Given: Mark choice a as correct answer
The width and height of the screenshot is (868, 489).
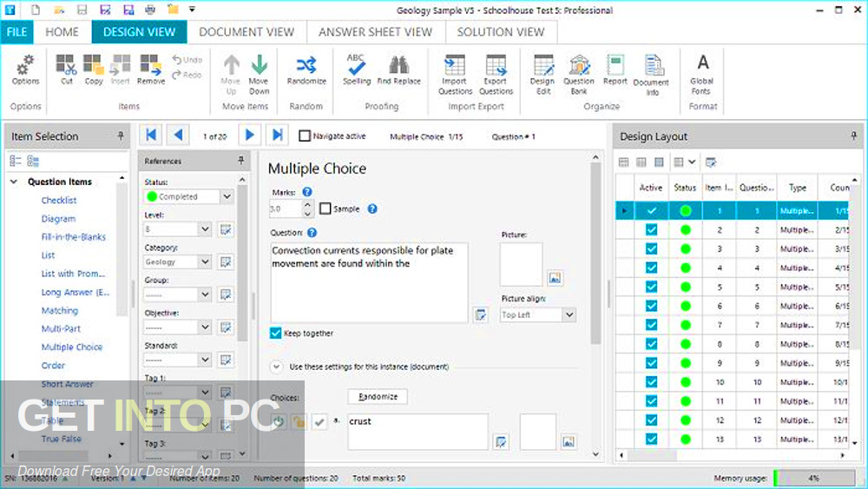Looking at the screenshot, I should (x=319, y=422).
